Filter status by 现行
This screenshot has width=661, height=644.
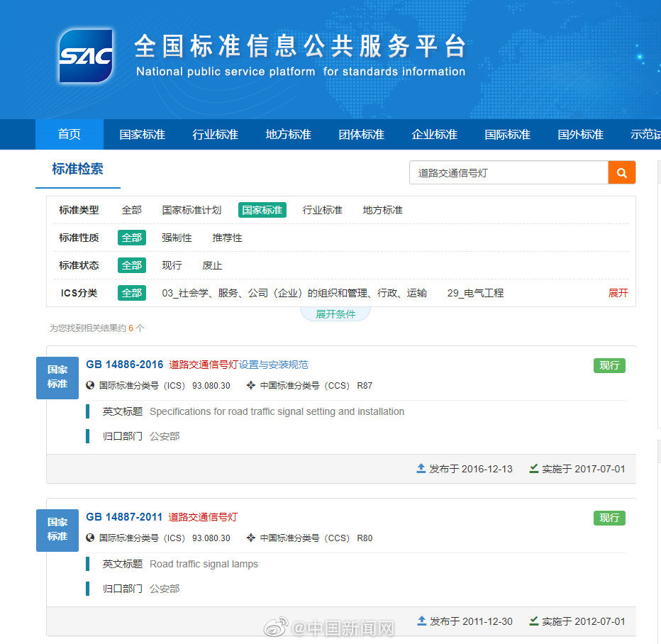pos(172,265)
